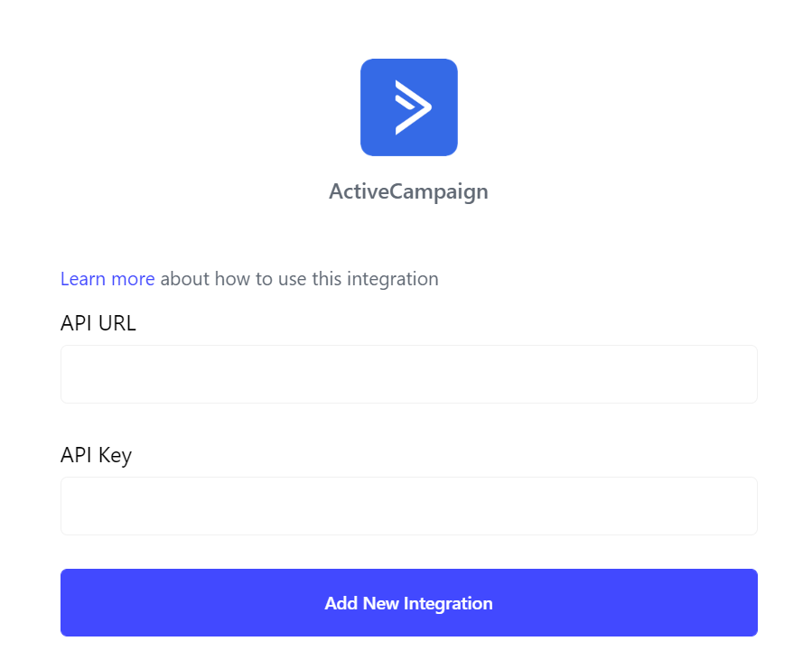Click the ActiveCampaign title text
Viewport: 812px width, 669px height.
point(408,191)
